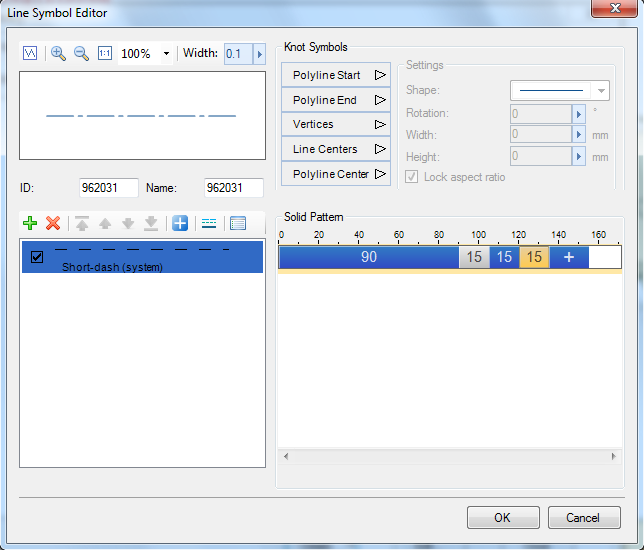Click the zoom out magnifier icon
The height and width of the screenshot is (550, 644).
point(81,53)
